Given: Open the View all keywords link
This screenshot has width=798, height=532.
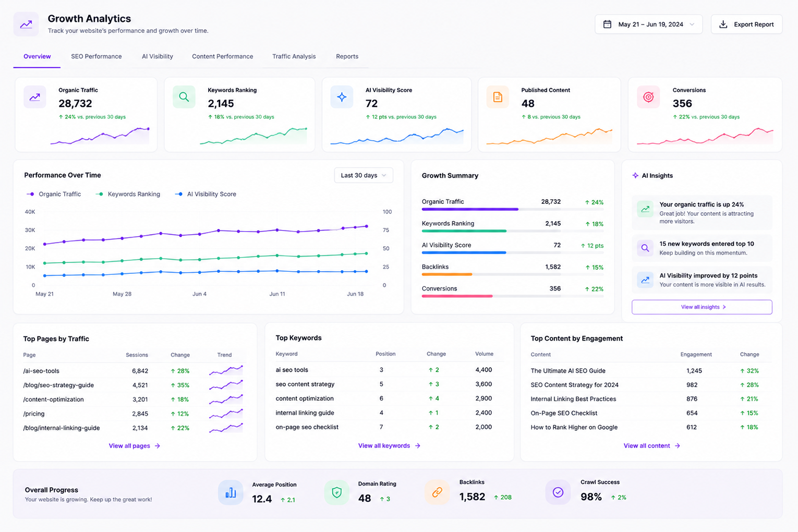Looking at the screenshot, I should click(x=389, y=446).
